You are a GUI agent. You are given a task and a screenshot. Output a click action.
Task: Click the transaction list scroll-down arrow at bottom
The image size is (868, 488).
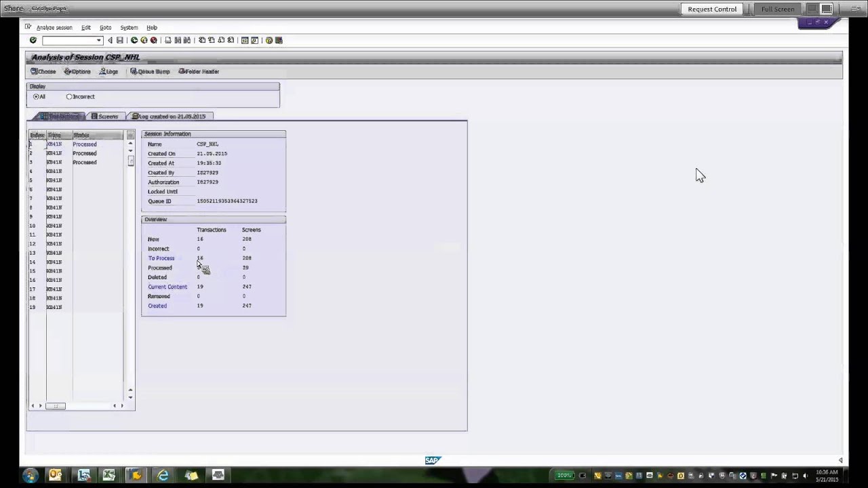pyautogui.click(x=130, y=398)
